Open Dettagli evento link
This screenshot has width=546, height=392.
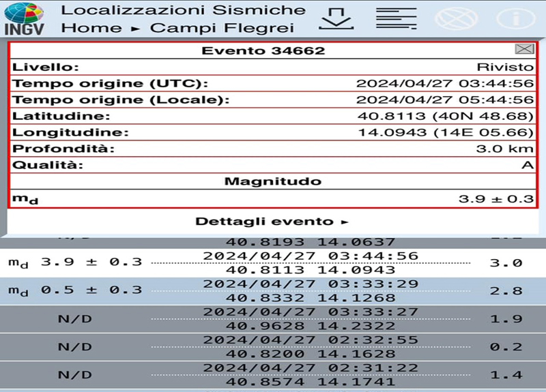point(272,222)
